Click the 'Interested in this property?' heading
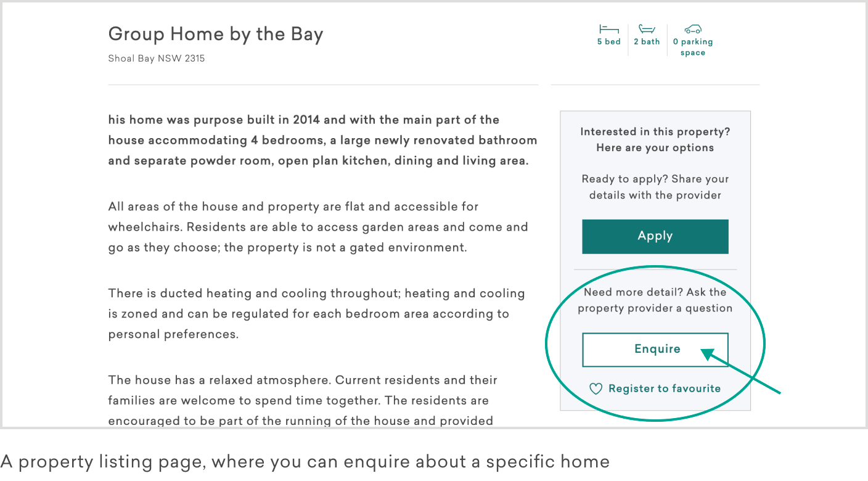Viewport: 868px width, 481px height. [x=655, y=139]
